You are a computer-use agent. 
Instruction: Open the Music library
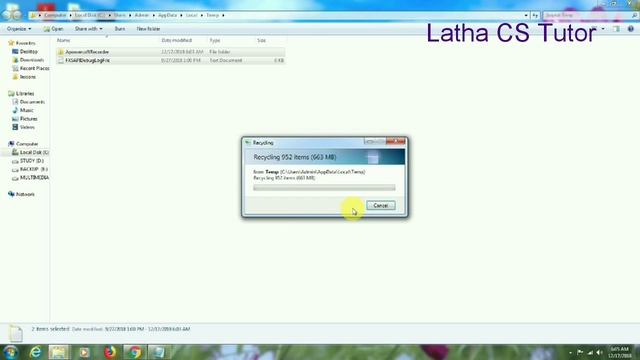(x=26, y=110)
